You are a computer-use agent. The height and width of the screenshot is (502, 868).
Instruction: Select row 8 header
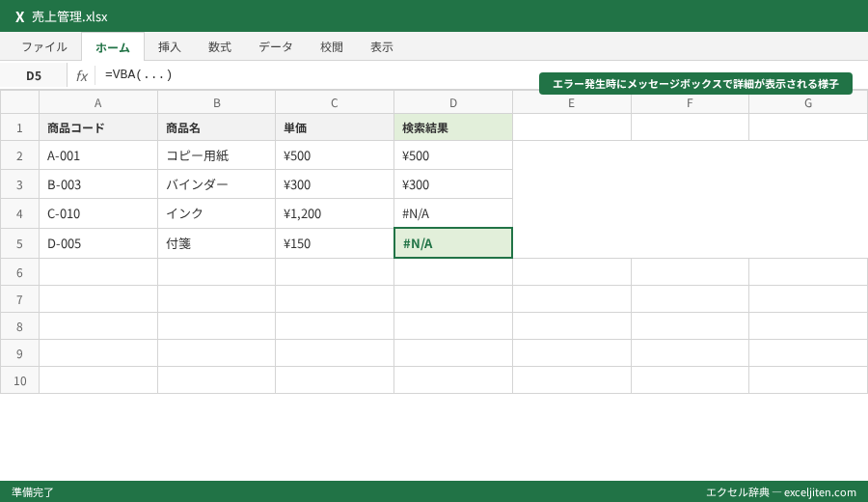19,326
